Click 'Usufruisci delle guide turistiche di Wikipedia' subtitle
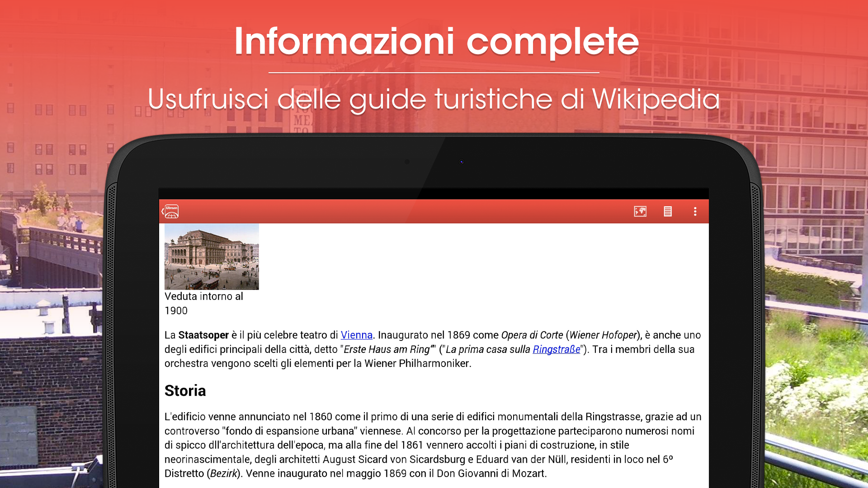Image resolution: width=868 pixels, height=488 pixels. (x=434, y=99)
